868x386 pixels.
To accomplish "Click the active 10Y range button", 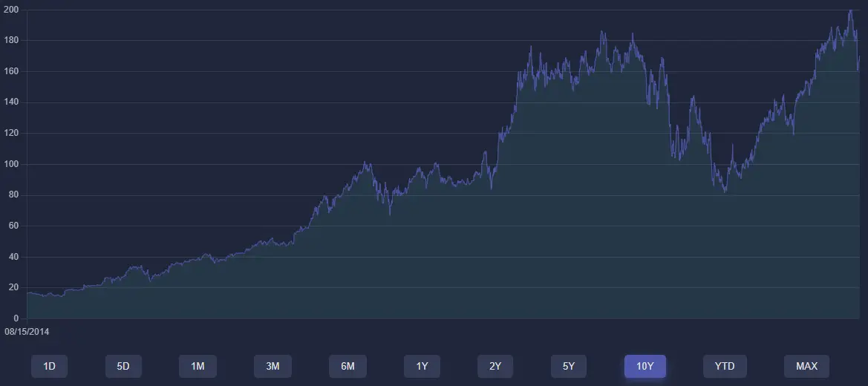I will 645,366.
